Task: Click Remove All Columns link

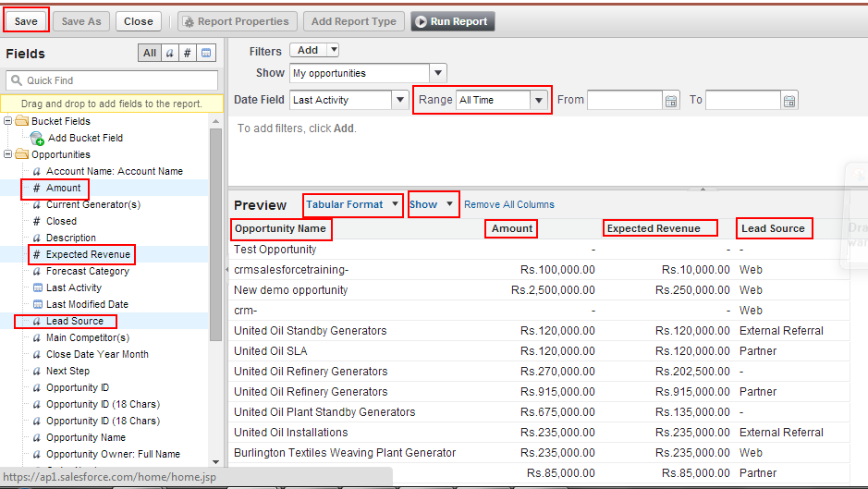Action: click(x=509, y=204)
